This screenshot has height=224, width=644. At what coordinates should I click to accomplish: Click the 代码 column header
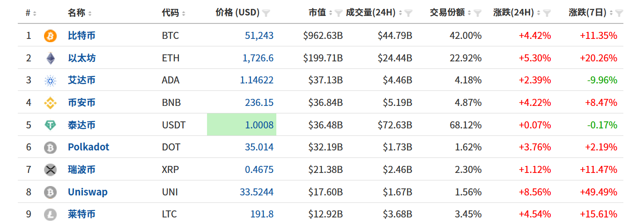[170, 13]
